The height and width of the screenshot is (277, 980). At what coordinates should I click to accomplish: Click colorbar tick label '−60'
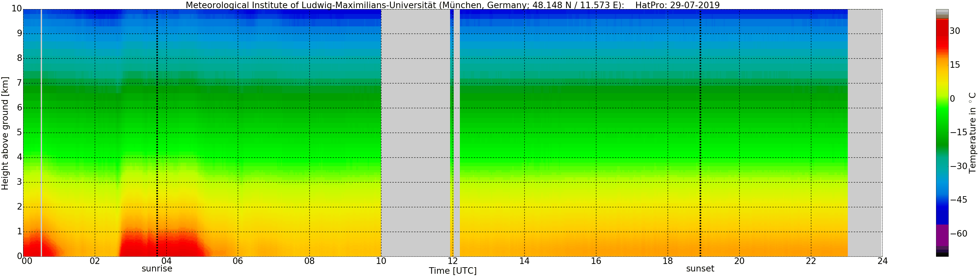[x=959, y=234]
